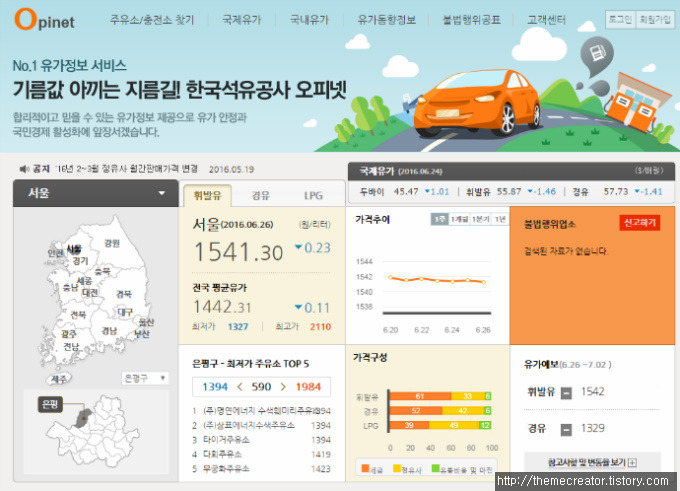Screen dimensions: 680x491
Task: Click lowest price value 1327
Action: pos(238,327)
